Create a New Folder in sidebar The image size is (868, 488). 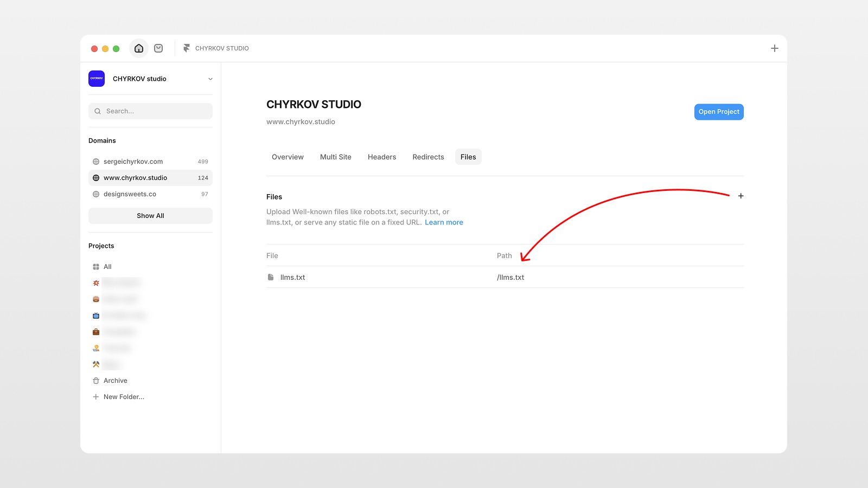150,397
